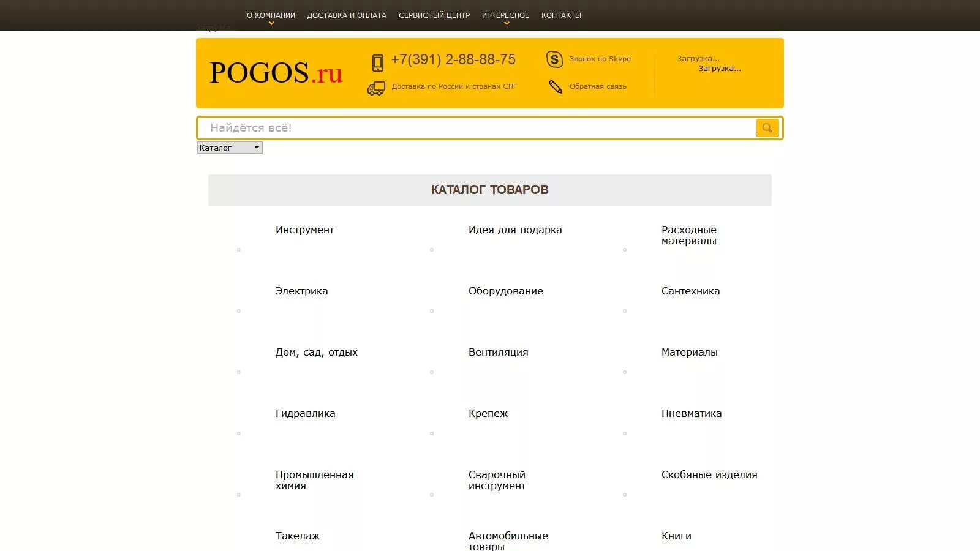Expand the О компании menu
Screen dimensions: 980x551
click(271, 15)
